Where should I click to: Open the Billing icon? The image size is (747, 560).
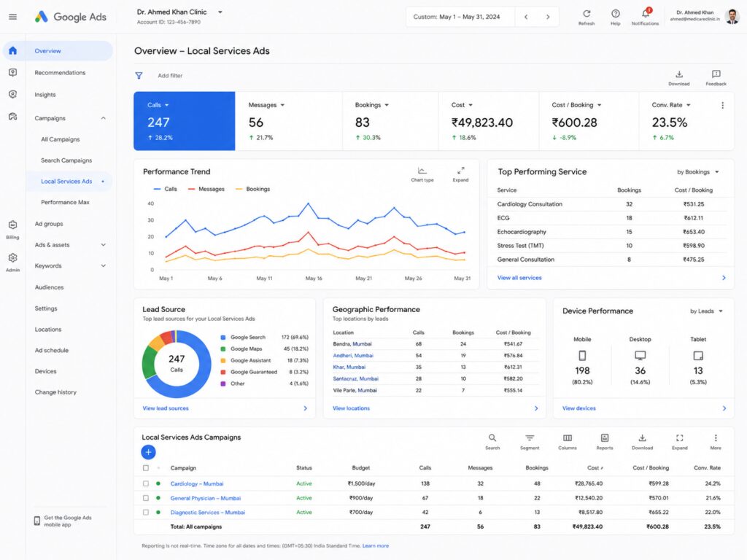point(13,225)
